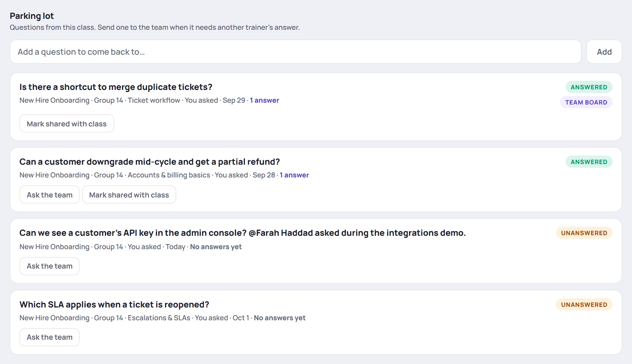
Task: Select the 'Is there a shortcut to merge duplicate tickets?' title
Action: point(116,87)
